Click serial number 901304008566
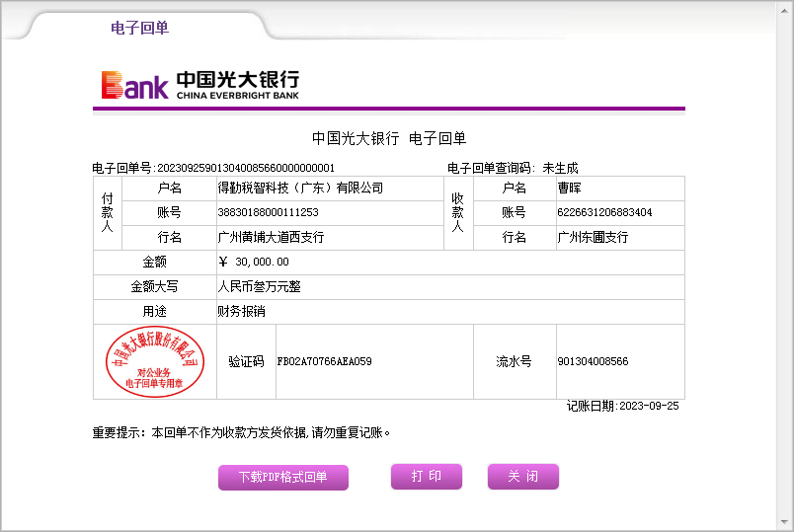 (x=593, y=362)
